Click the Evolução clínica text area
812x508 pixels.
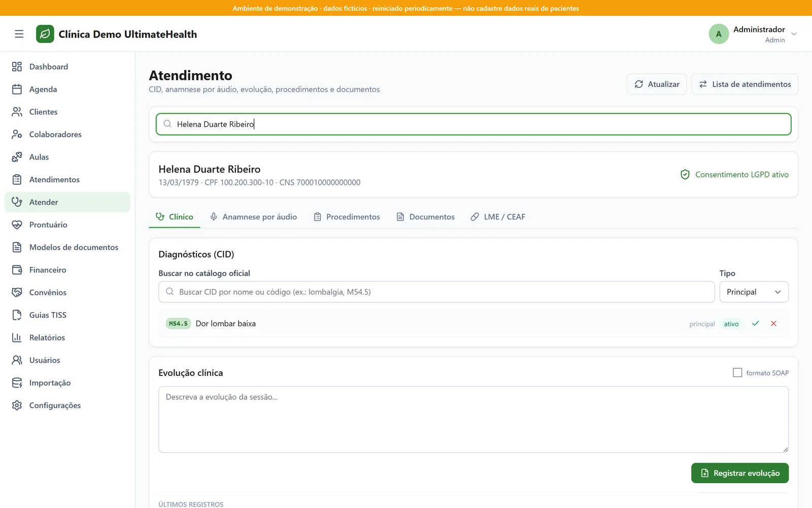coord(473,420)
